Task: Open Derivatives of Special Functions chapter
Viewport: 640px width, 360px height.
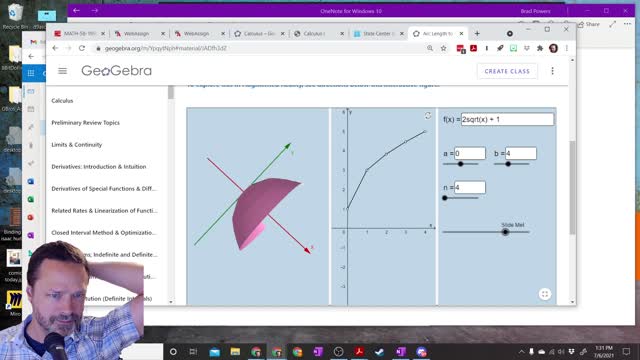Action: tap(104, 189)
